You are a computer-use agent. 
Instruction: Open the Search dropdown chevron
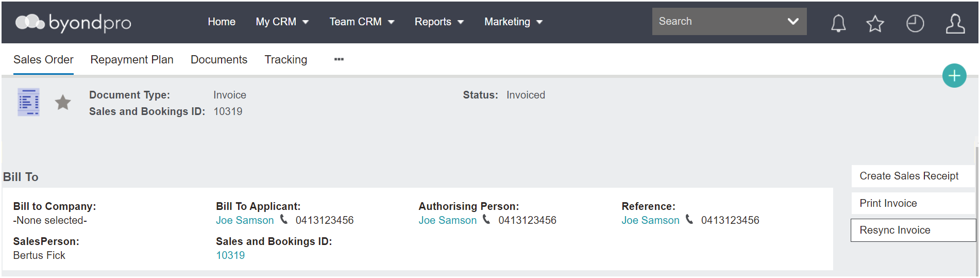[793, 22]
